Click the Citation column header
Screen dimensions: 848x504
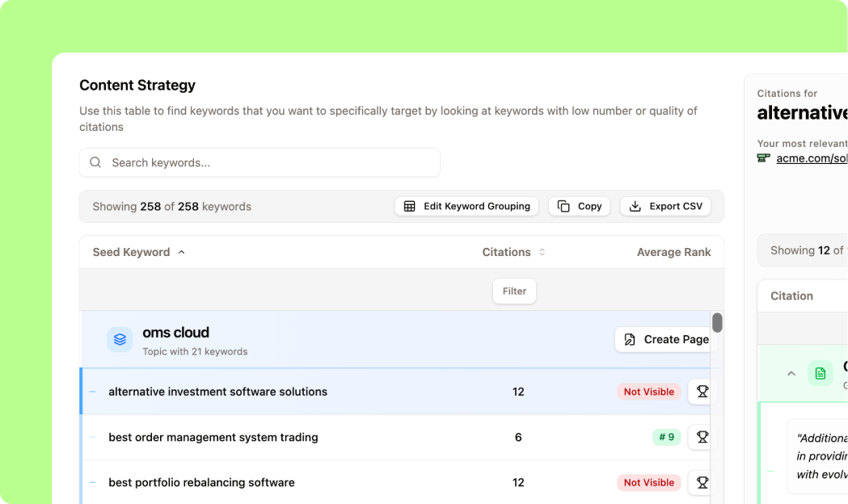point(791,296)
